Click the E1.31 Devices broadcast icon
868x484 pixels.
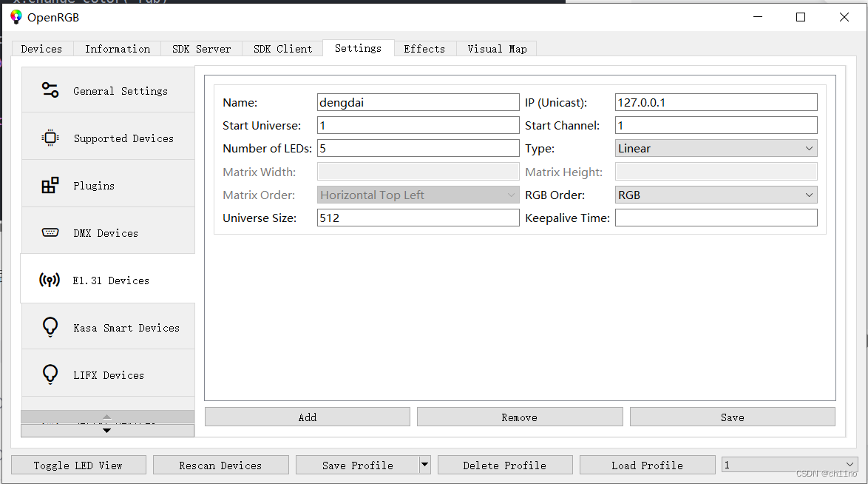[x=50, y=280]
